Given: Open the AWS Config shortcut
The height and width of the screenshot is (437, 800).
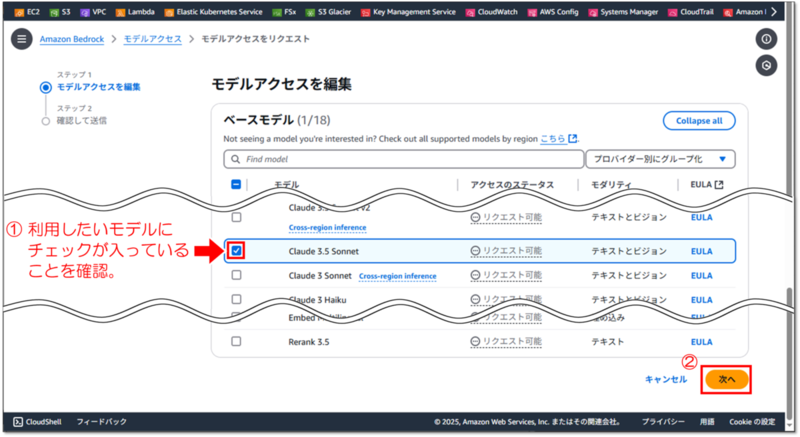Looking at the screenshot, I should point(553,12).
